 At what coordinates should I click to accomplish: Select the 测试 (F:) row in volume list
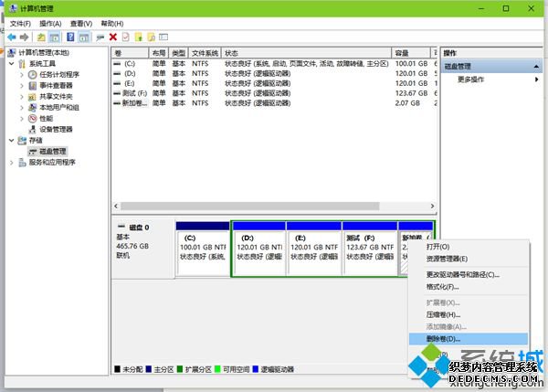[275, 93]
